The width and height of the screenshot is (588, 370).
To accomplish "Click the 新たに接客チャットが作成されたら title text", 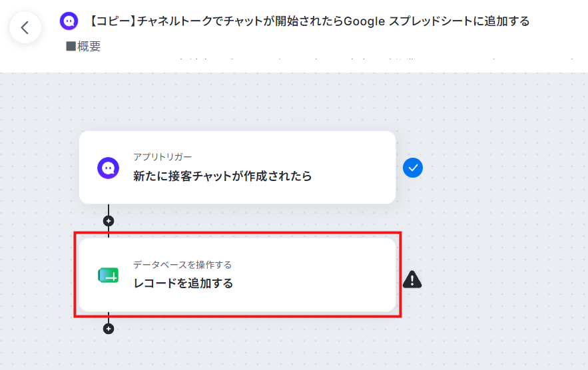I will pyautogui.click(x=222, y=176).
